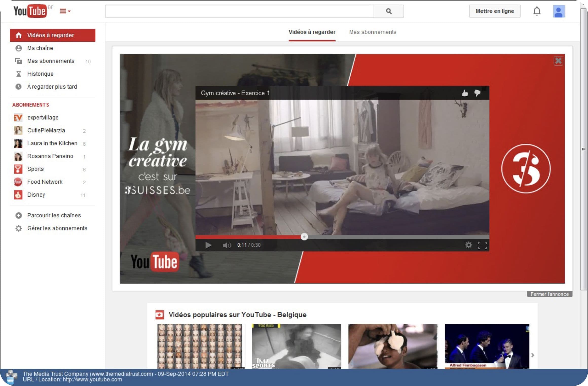The width and height of the screenshot is (588, 386).
Task: Dislike the video with thumbs down
Action: (477, 93)
